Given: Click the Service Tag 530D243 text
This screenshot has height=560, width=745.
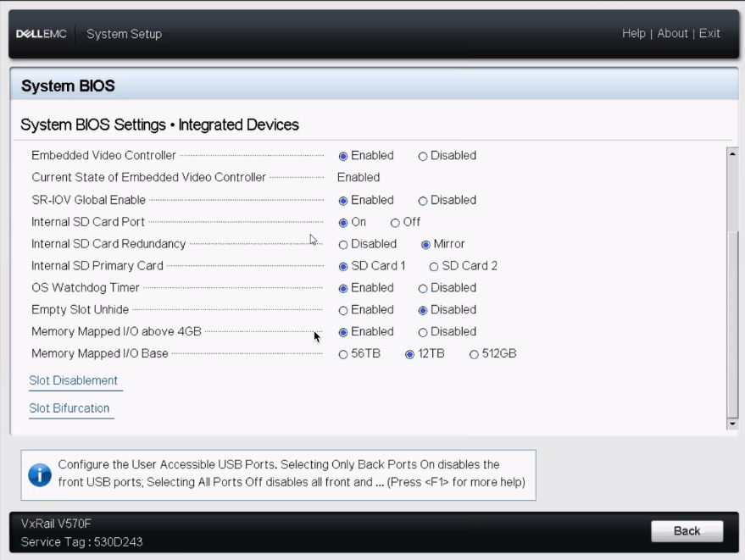Looking at the screenshot, I should [x=81, y=542].
